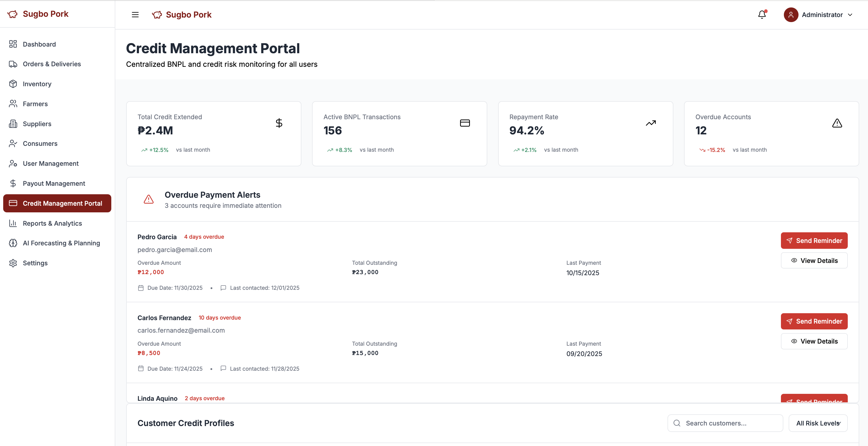
Task: Click the dollar icon on Total Credit card
Action: click(279, 123)
